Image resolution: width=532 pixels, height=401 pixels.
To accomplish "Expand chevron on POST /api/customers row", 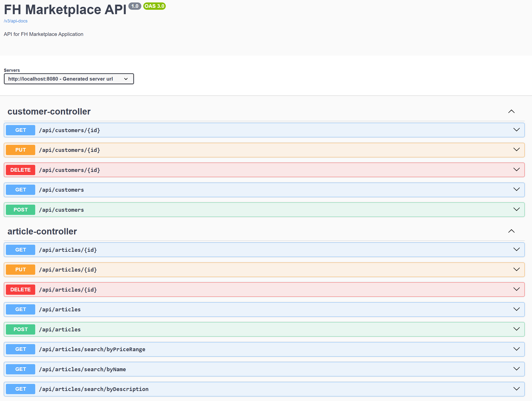I will (x=516, y=210).
